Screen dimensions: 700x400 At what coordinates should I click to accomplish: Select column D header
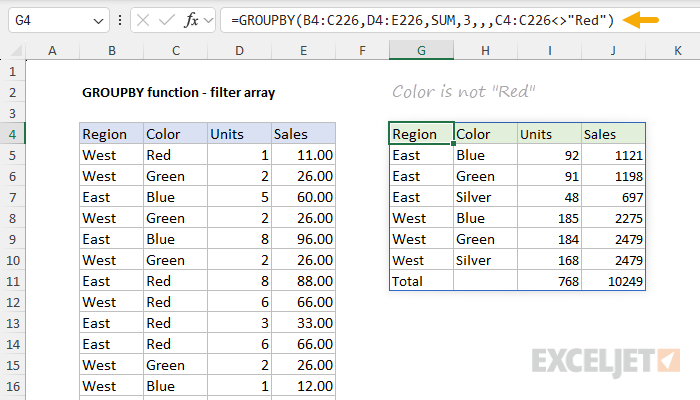tap(239, 50)
